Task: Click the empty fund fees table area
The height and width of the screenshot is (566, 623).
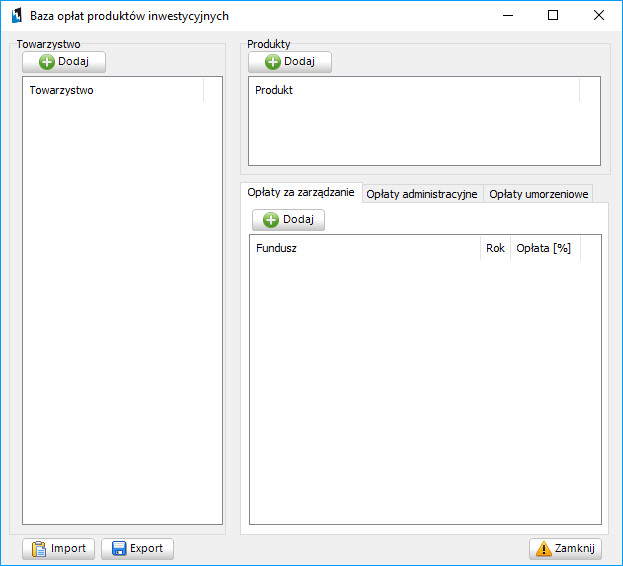Action: click(424, 390)
